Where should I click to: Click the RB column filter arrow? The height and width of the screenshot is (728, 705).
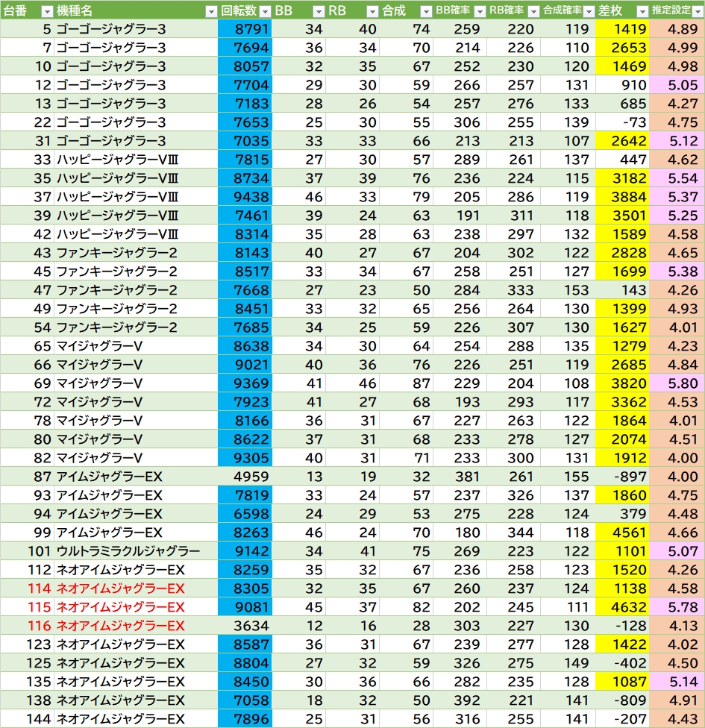click(372, 11)
